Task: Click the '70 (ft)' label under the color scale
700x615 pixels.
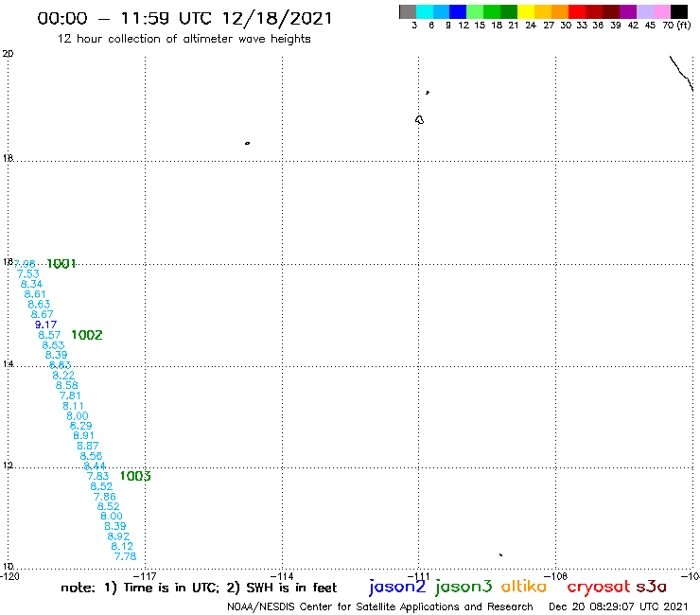Action: (x=676, y=26)
